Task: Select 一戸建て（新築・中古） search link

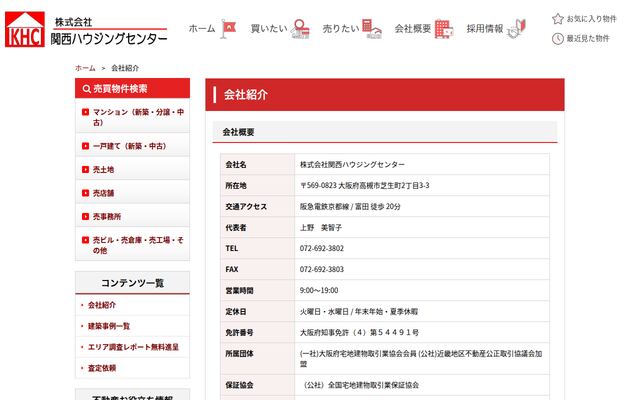Action: 129,146
